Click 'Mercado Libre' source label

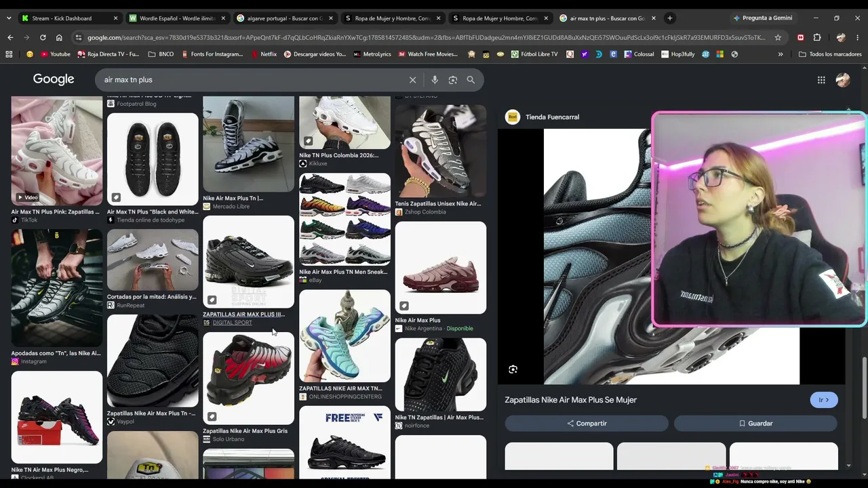coord(231,207)
